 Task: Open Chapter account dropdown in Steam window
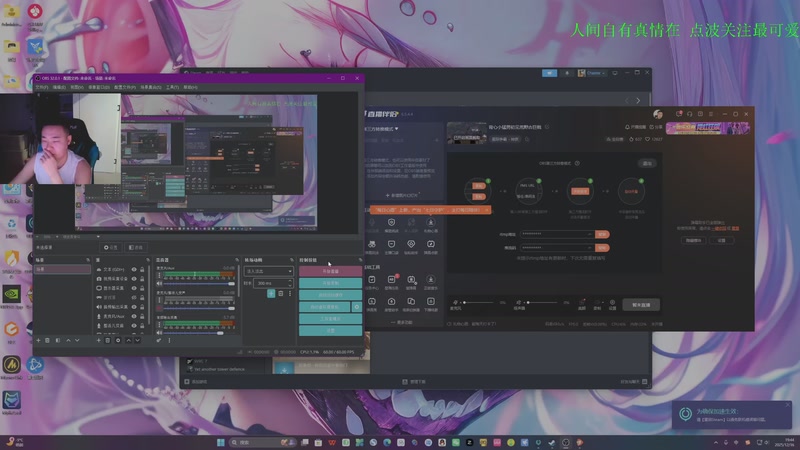click(592, 73)
